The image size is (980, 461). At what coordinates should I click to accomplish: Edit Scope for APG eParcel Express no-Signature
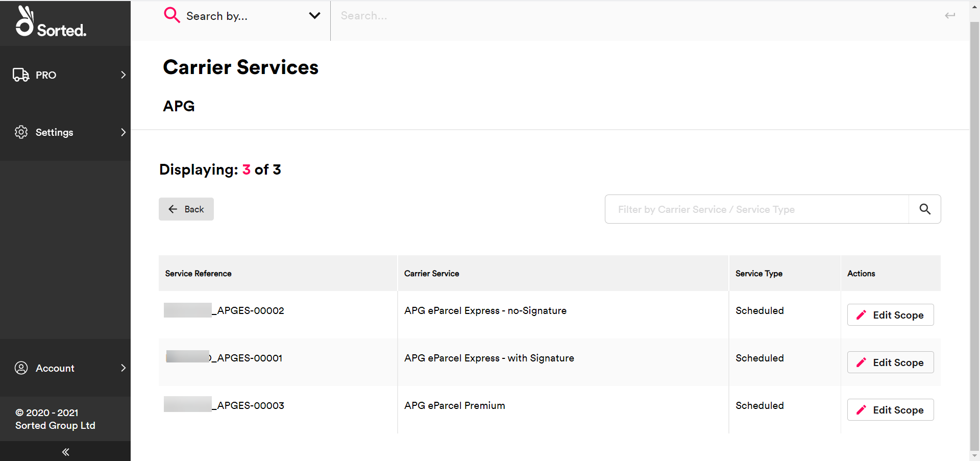[890, 315]
